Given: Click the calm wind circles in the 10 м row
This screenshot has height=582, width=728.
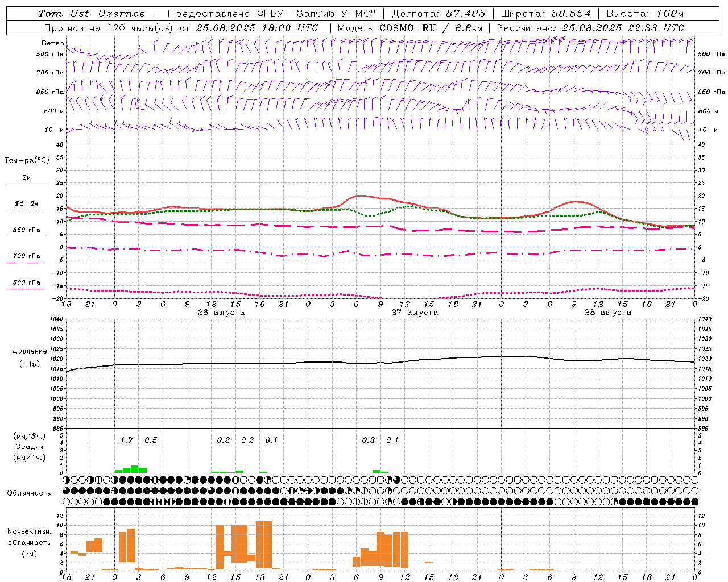Looking at the screenshot, I should pos(654,130).
